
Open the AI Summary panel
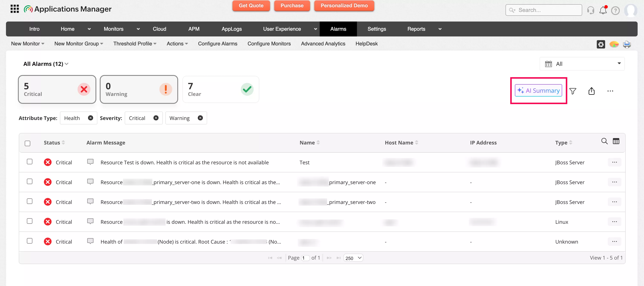(x=538, y=91)
